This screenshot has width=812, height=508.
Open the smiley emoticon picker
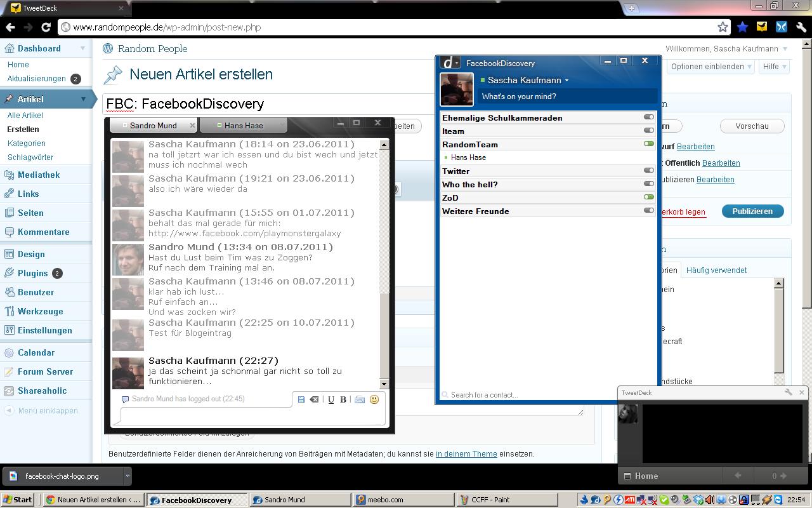click(374, 399)
